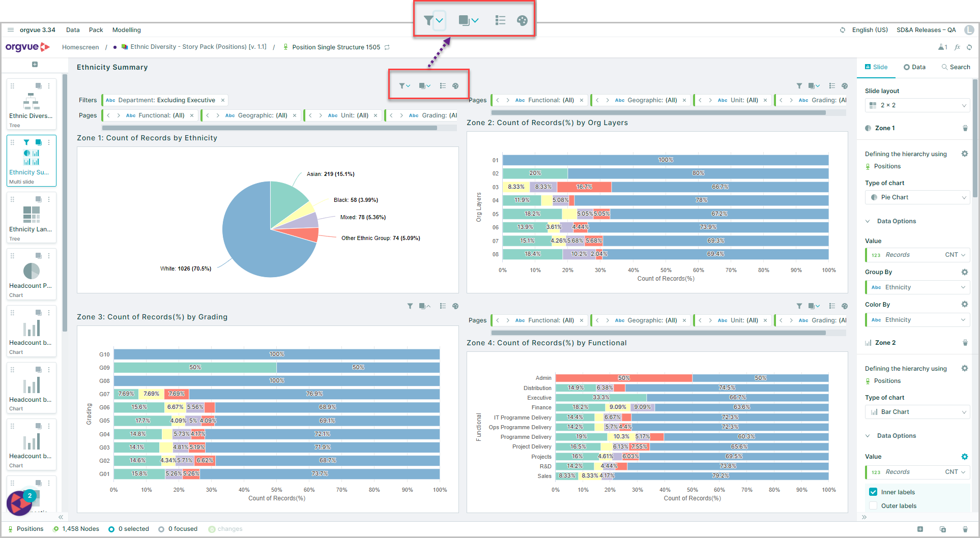Image resolution: width=980 pixels, height=538 pixels.
Task: Open the hamburger menu beside orgvue 3.34
Action: [x=11, y=30]
